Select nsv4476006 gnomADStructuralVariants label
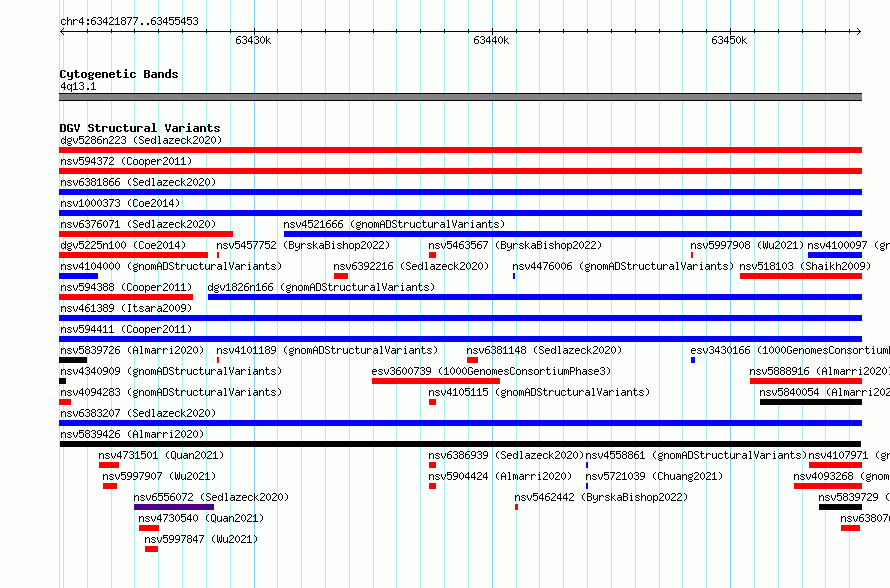890x588 pixels. [x=623, y=266]
